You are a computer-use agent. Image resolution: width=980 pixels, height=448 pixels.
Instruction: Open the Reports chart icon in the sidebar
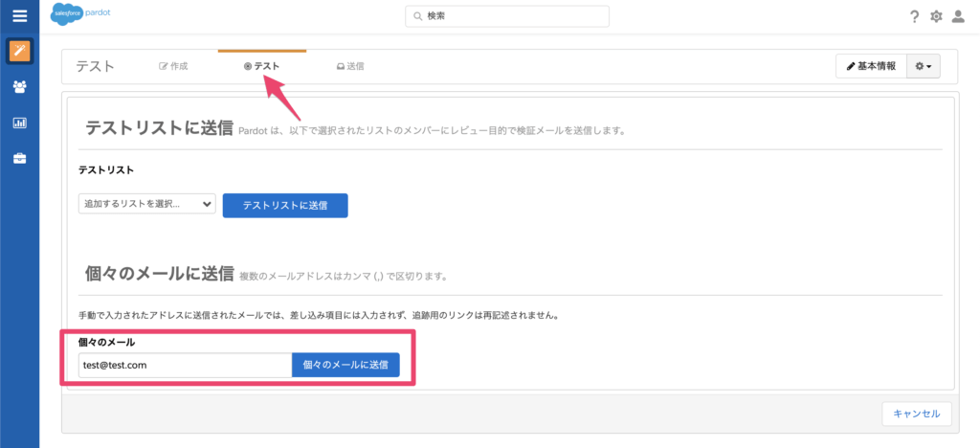[19, 123]
